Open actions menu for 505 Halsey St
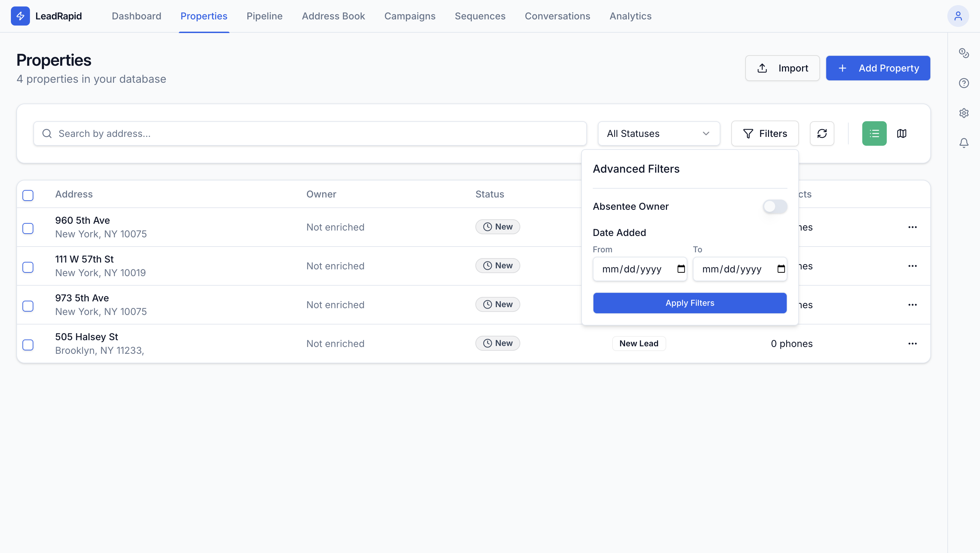This screenshot has height=553, width=980. 912,344
